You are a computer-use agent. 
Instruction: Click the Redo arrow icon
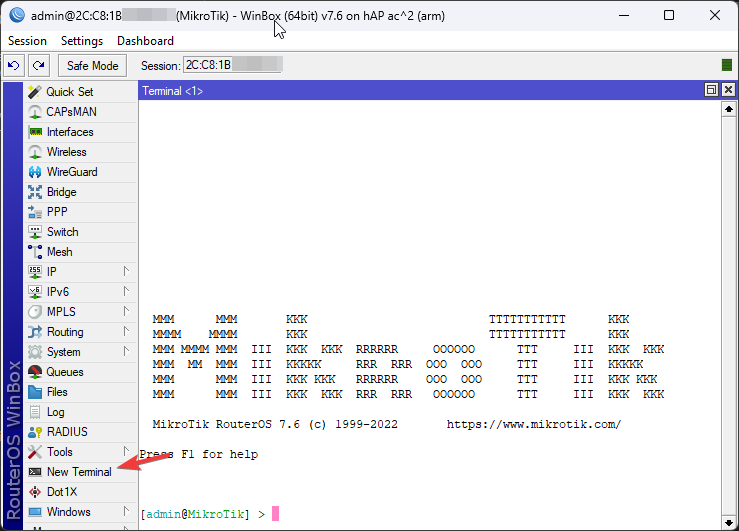coord(39,65)
